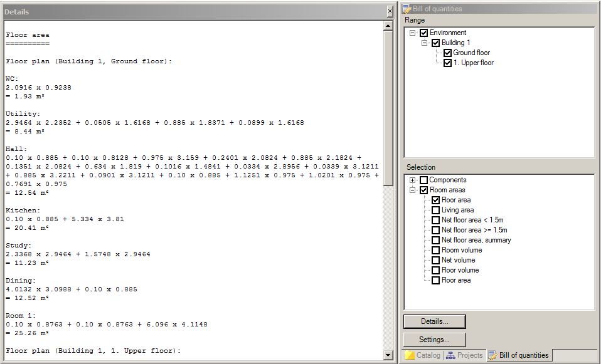The height and width of the screenshot is (364, 601).
Task: Collapse the Building 1 tree node
Action: coord(425,43)
